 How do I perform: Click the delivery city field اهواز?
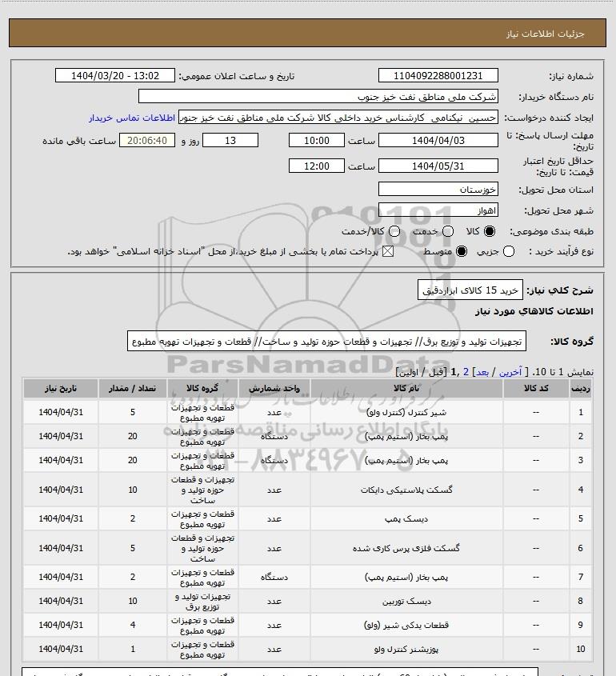(438, 210)
